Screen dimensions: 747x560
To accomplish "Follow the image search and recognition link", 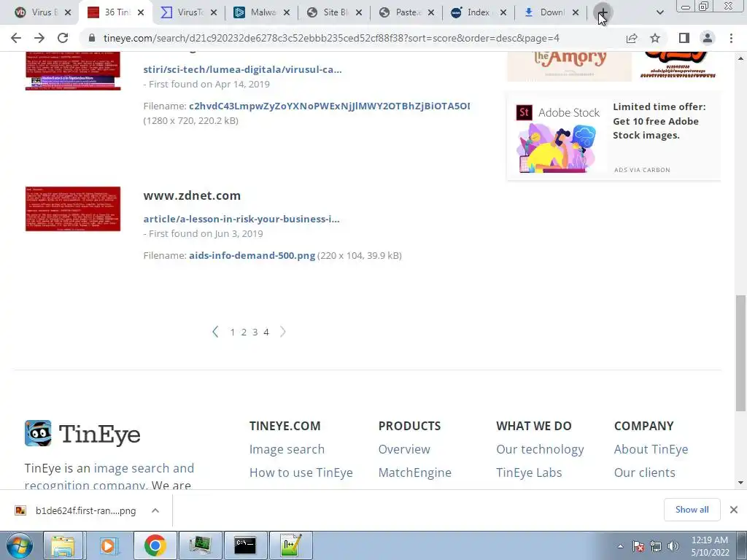I will pos(144,468).
